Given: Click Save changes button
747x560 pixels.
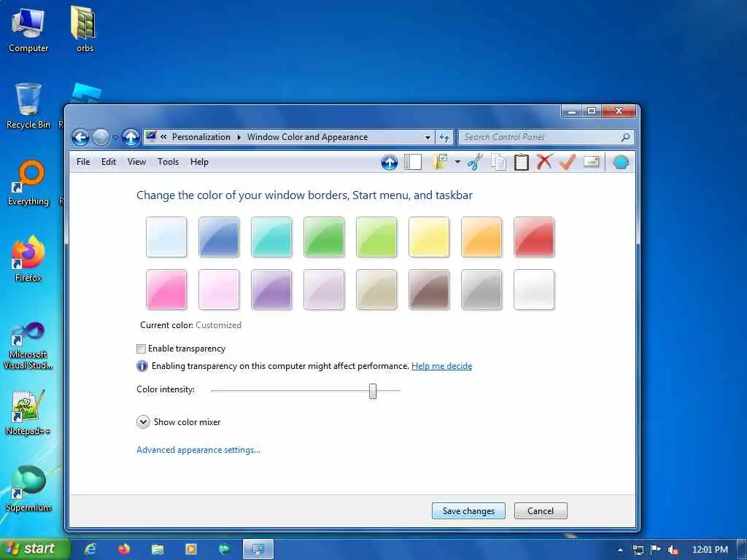Looking at the screenshot, I should coord(468,510).
